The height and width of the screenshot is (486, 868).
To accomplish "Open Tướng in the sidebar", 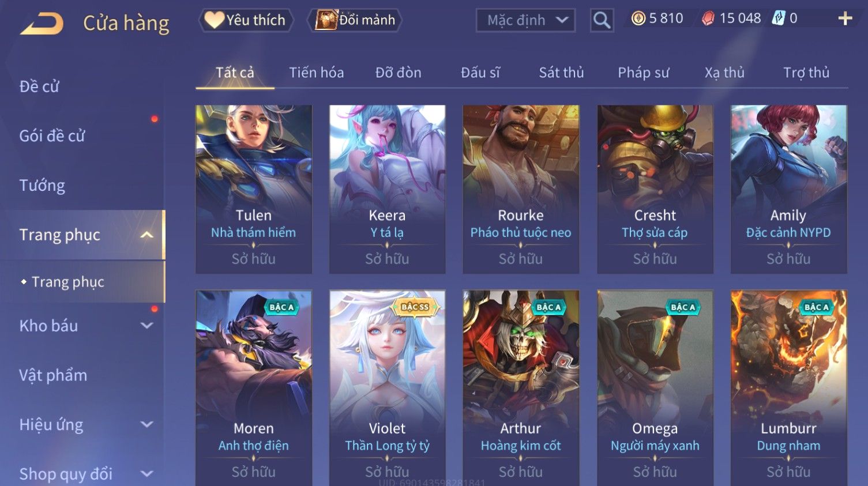I will 42,186.
